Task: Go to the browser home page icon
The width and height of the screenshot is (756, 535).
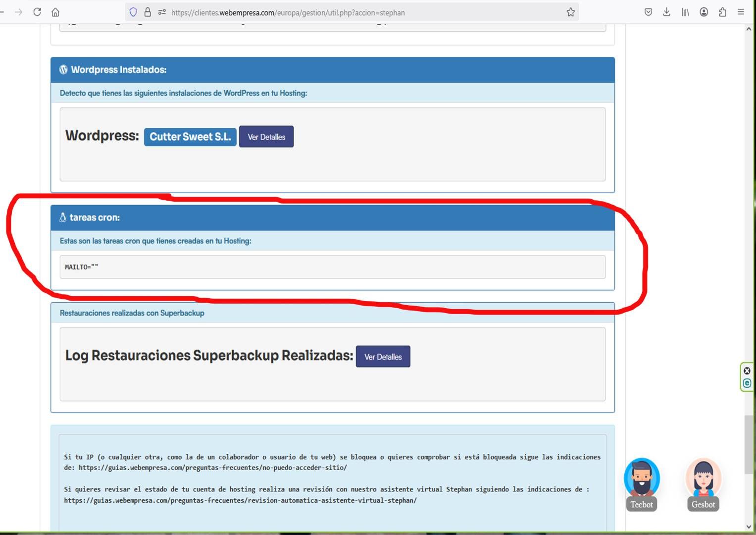Action: 55,12
